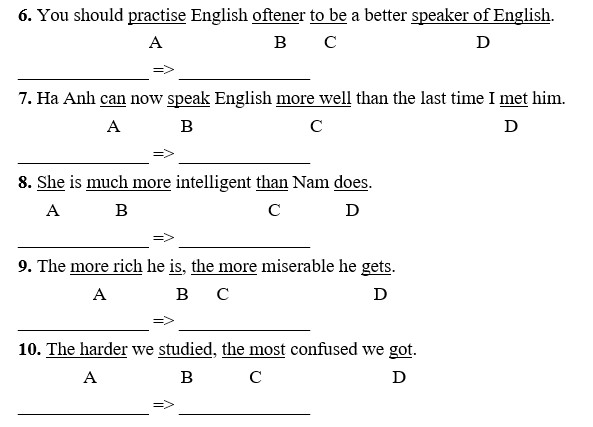The width and height of the screenshot is (593, 427).
Task: Click the underlined phrase "speaker of English"
Action: [481, 16]
